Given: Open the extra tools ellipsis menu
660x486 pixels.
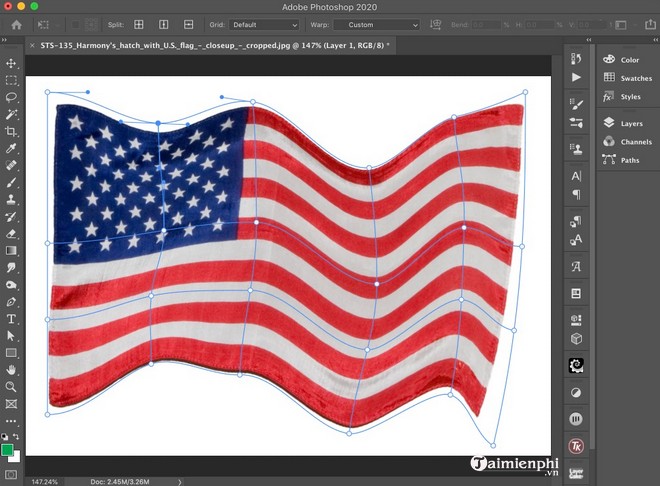Looking at the screenshot, I should [11, 421].
